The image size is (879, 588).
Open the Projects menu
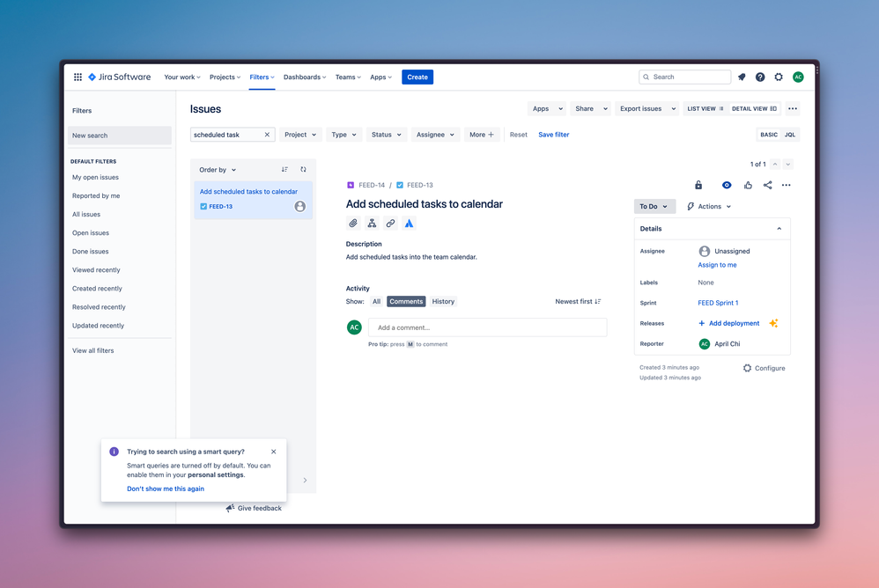pos(225,77)
